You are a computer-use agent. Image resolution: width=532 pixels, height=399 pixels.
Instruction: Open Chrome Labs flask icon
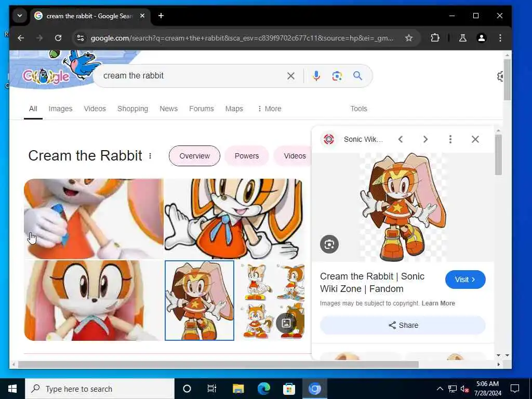coord(462,38)
